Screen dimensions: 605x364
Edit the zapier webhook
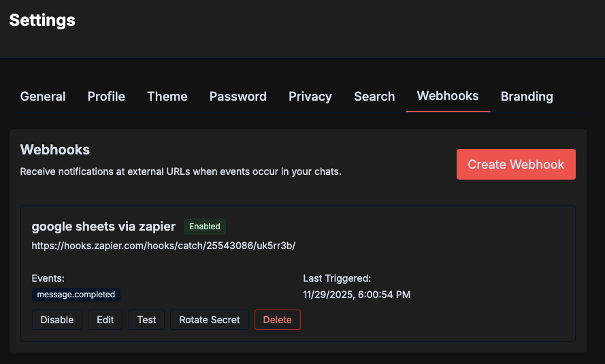point(105,320)
